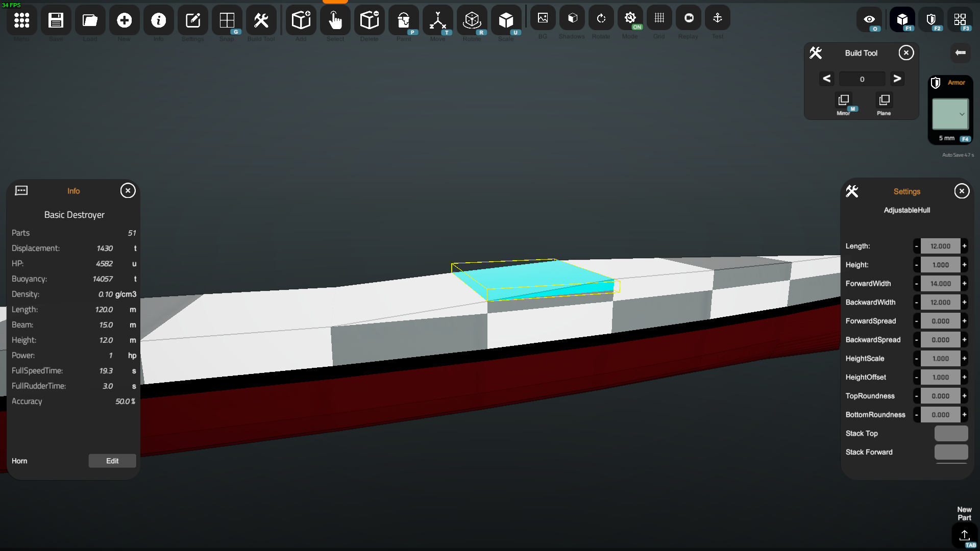
Task: Click Build Tool next arrow
Action: coord(897,79)
